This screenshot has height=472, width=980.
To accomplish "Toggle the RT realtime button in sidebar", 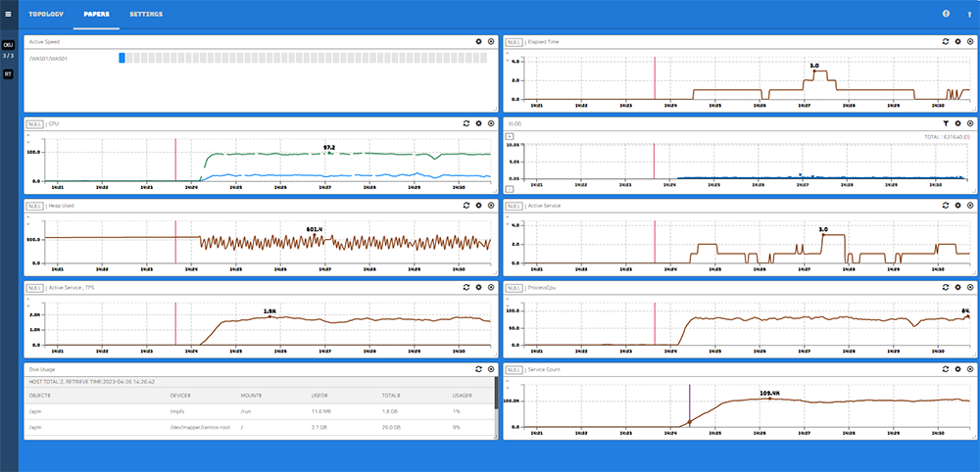I will [8, 73].
